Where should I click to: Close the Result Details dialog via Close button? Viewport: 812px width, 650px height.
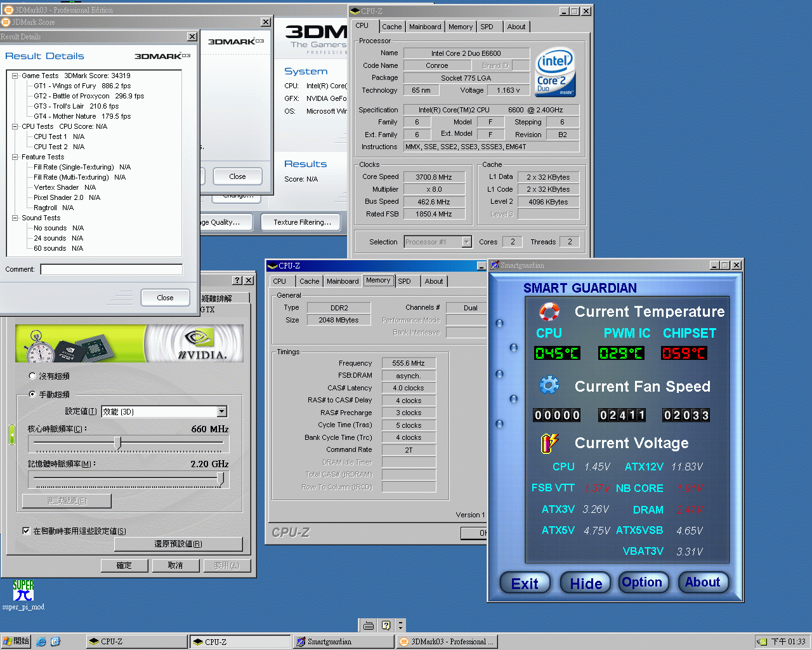165,298
